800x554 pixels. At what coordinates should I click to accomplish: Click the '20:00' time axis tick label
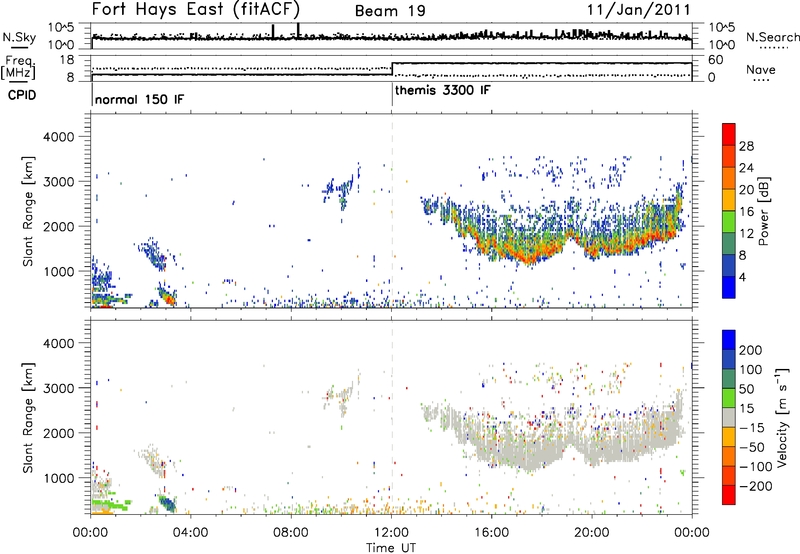click(591, 533)
